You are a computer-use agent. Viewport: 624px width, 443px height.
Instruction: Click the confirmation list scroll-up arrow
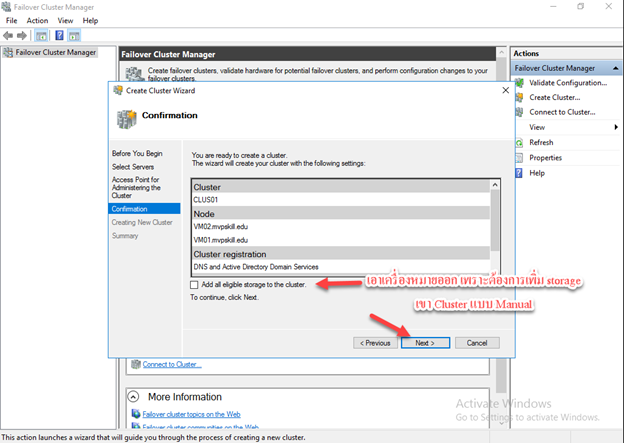coord(495,185)
